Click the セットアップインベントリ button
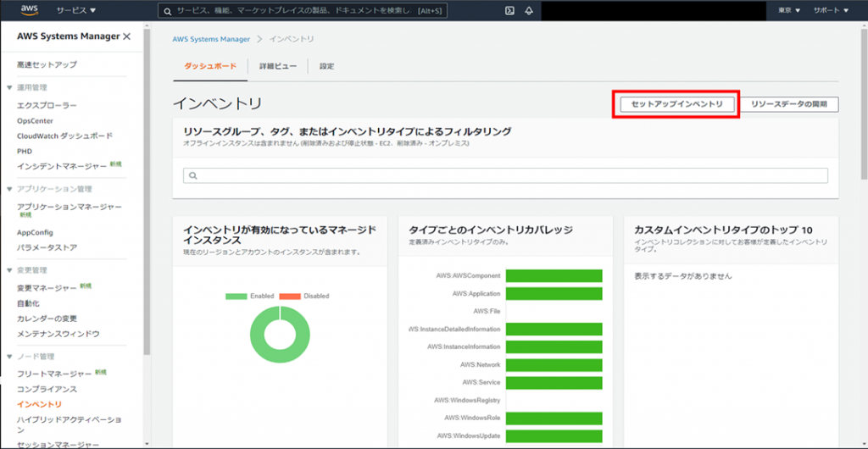This screenshot has height=449, width=868. tap(677, 104)
